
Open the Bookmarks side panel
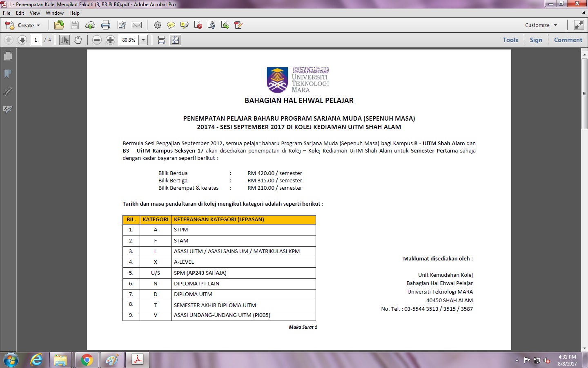pos(8,74)
